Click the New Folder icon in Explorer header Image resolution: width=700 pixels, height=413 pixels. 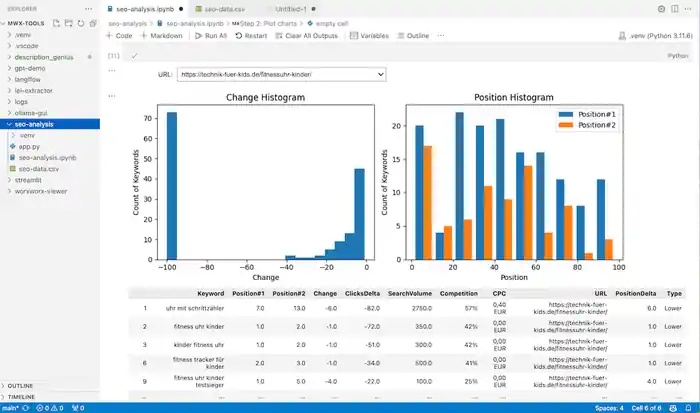68,23
